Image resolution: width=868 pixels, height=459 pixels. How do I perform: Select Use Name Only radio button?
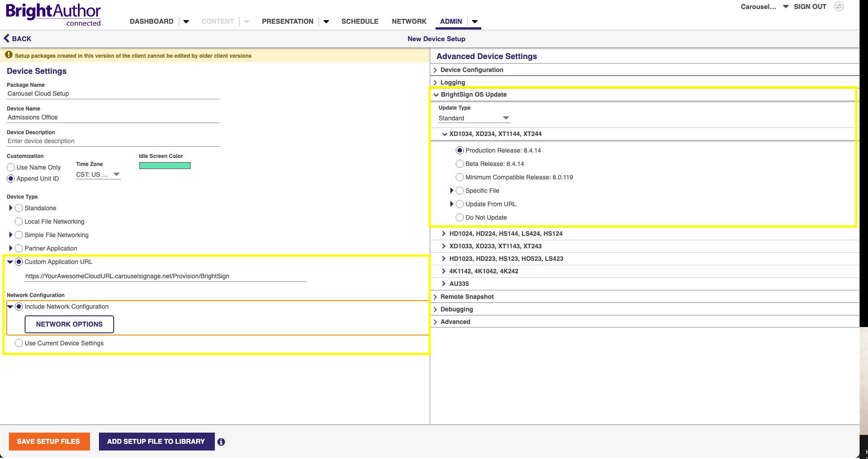coord(11,167)
